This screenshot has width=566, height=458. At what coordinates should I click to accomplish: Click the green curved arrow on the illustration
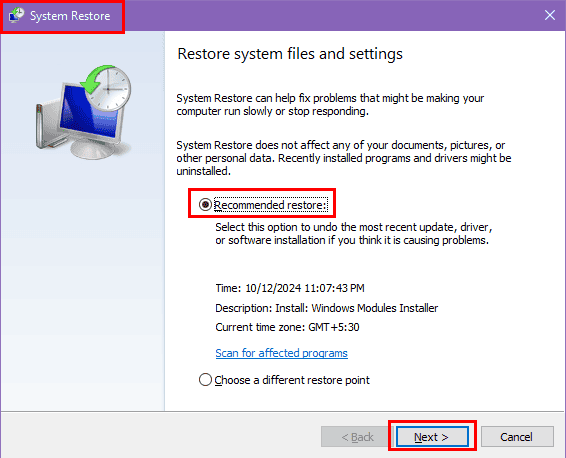click(96, 79)
